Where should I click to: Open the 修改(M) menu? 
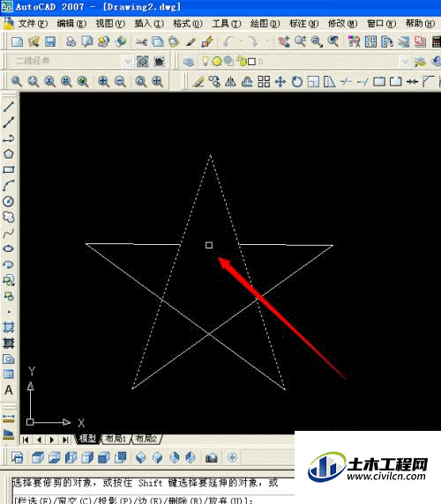tap(342, 24)
